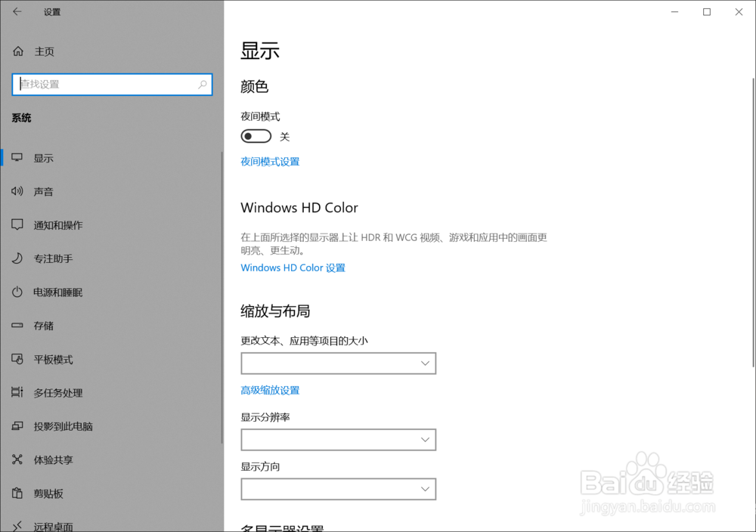Open the Windows HD Color 设置 link

tap(293, 268)
